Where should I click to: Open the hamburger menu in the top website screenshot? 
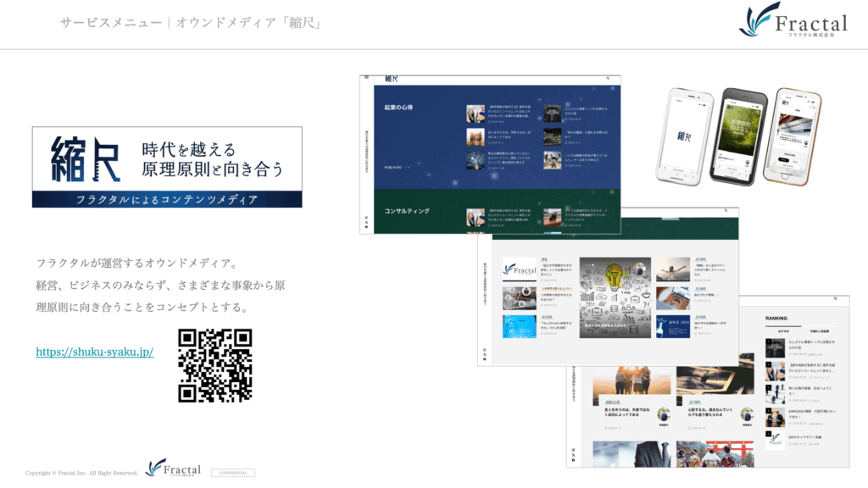(366, 78)
